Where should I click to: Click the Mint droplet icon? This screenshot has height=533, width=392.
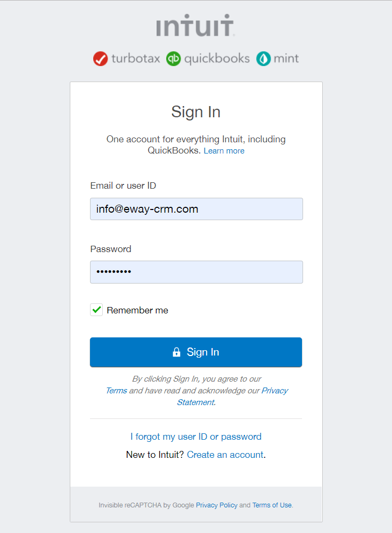(263, 59)
